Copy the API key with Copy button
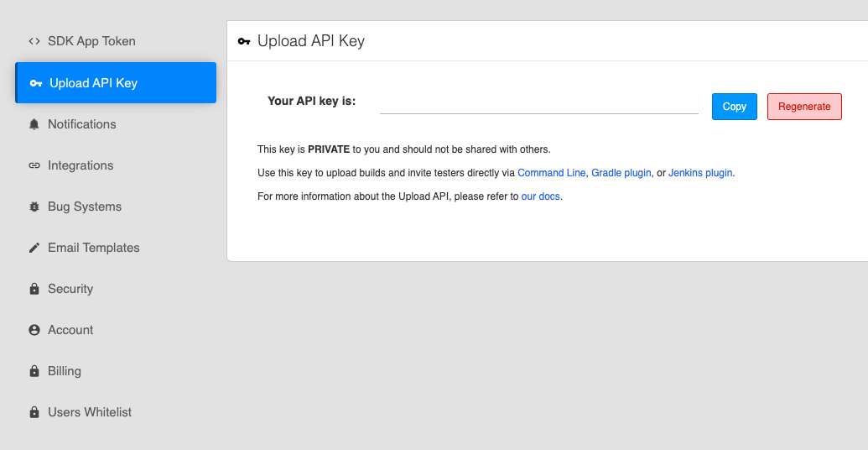 [734, 107]
